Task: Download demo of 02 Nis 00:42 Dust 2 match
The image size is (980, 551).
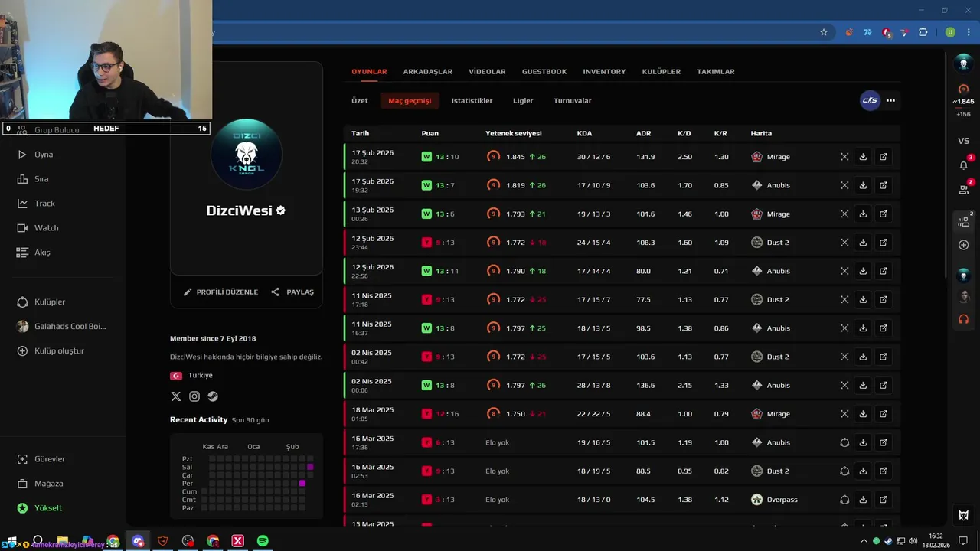Action: pos(863,357)
